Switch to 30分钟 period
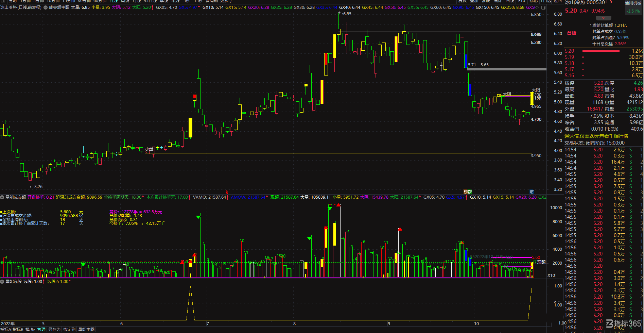Image resolution: width=644 pixels, height=333 pixels. [x=84, y=1]
